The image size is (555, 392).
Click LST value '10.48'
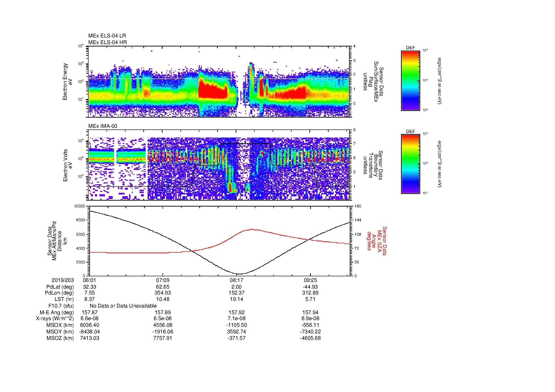click(x=163, y=299)
